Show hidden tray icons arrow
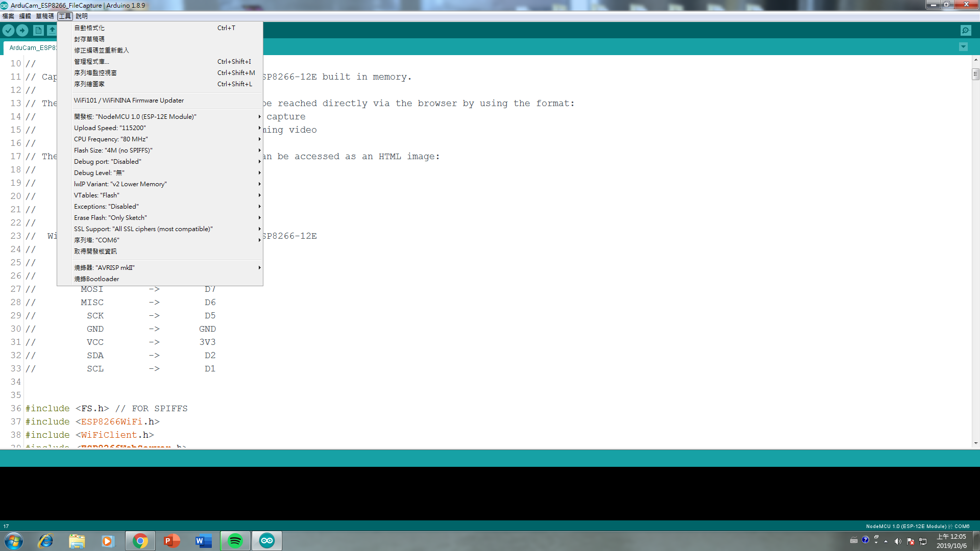Screen dimensions: 980x551 tap(886, 541)
